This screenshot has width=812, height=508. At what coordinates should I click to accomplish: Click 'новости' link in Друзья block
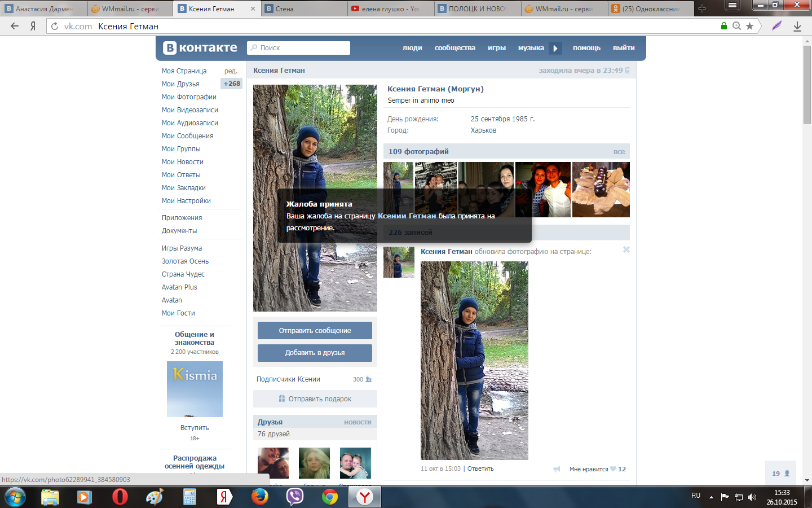pos(358,422)
